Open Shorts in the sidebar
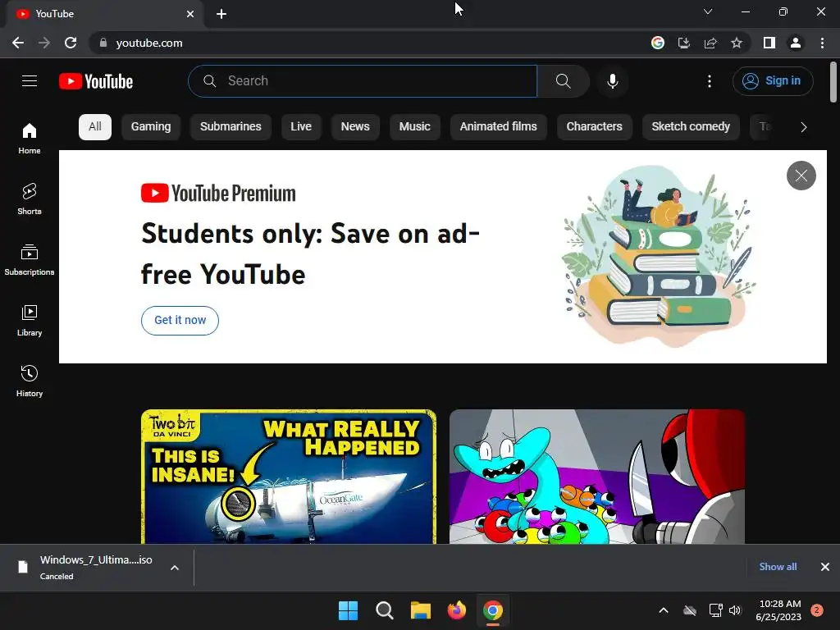840x630 pixels. (30, 199)
